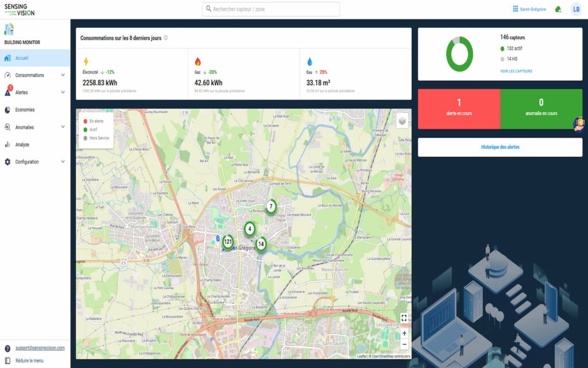
Task: Zoom out with the map minus button
Action: pyautogui.click(x=404, y=344)
